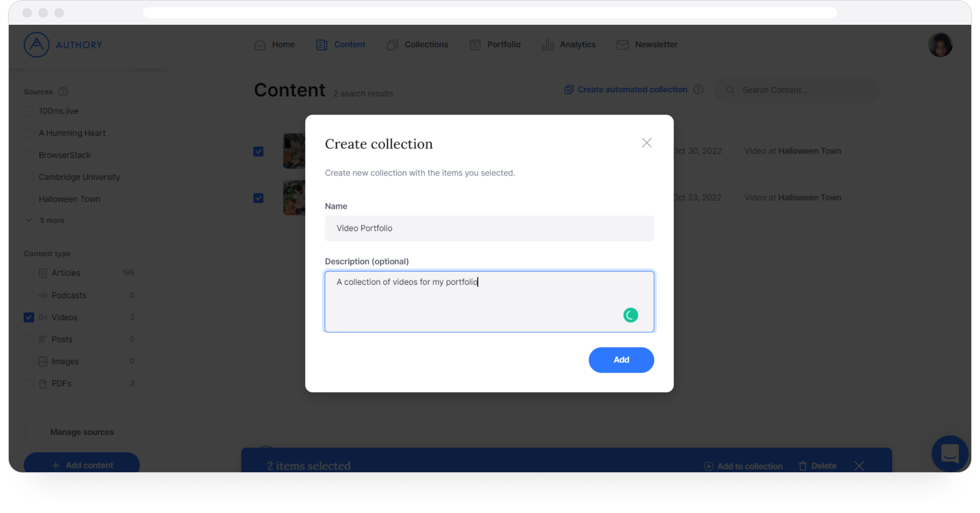The height and width of the screenshot is (513, 980).
Task: Click help icon beside Create automated collection
Action: 698,89
